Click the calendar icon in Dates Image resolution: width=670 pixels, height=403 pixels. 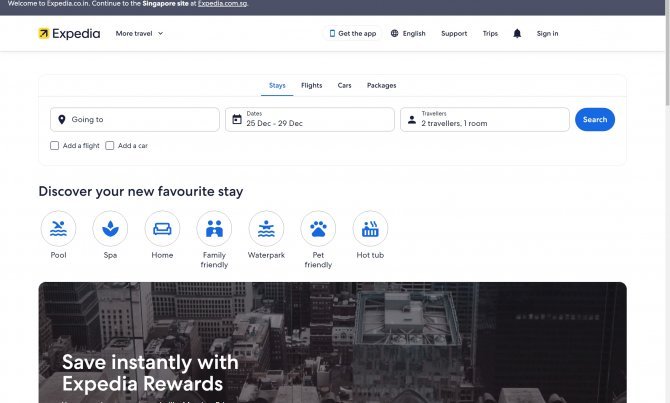click(237, 119)
